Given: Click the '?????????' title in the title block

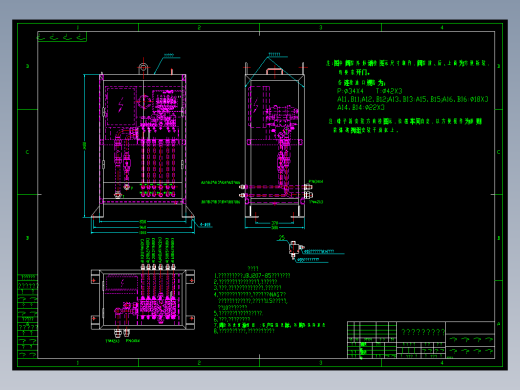Looking at the screenshot, I should click(423, 332).
